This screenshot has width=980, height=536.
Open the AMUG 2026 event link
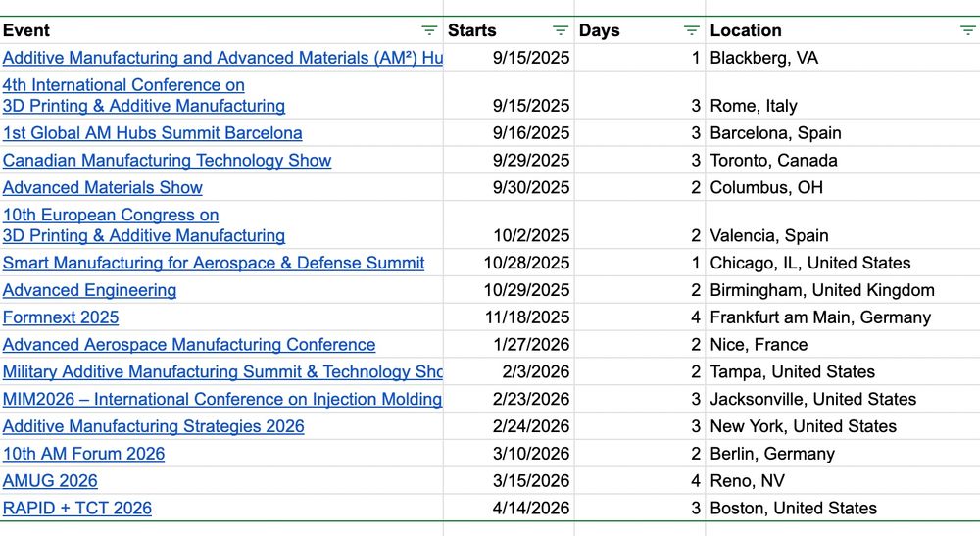(x=50, y=481)
